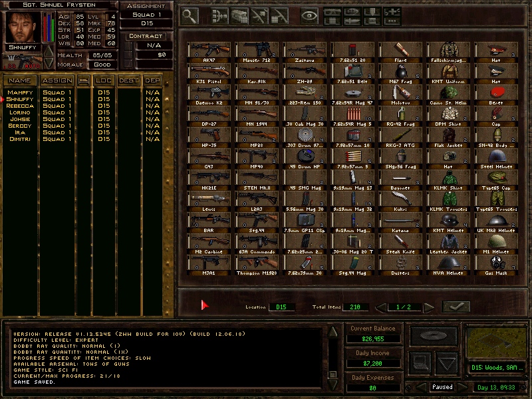The width and height of the screenshot is (532, 399).
Task: Click the options down-triangle button
Action: (447, 363)
